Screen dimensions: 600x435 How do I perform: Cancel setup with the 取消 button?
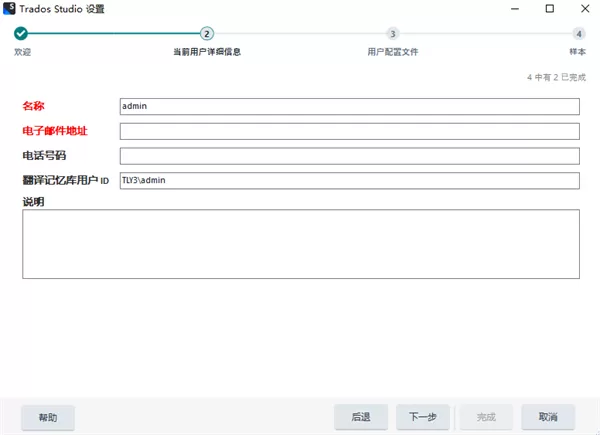click(548, 417)
